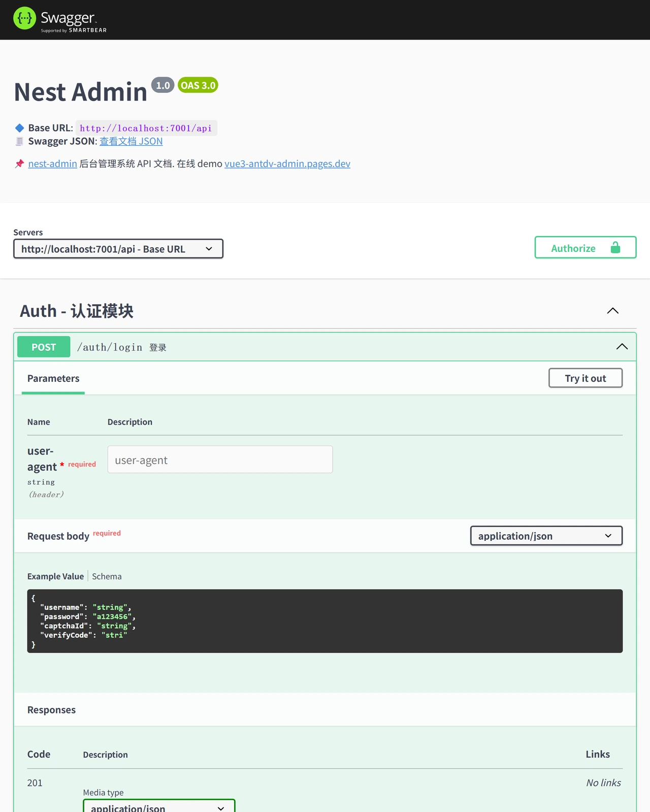Click the POST method badge

[44, 347]
